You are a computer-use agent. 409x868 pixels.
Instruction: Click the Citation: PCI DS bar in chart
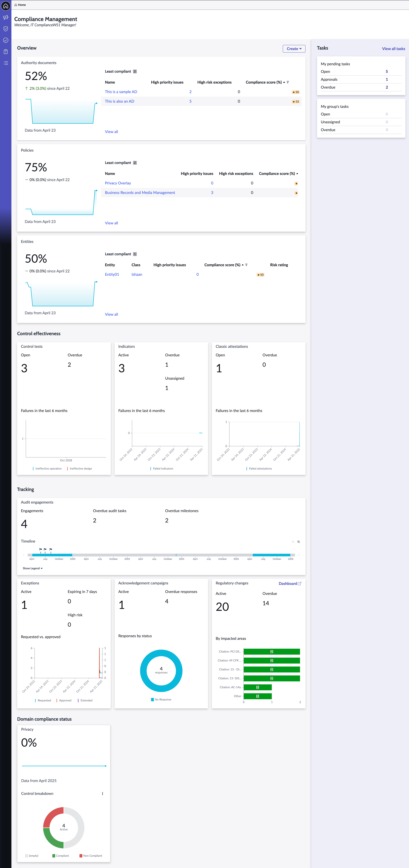pyautogui.click(x=272, y=652)
